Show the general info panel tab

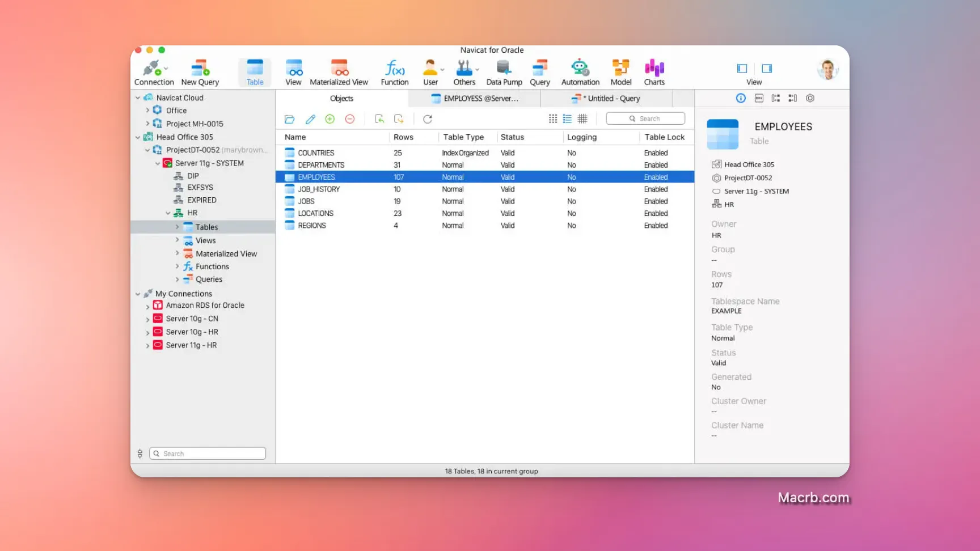pos(741,98)
